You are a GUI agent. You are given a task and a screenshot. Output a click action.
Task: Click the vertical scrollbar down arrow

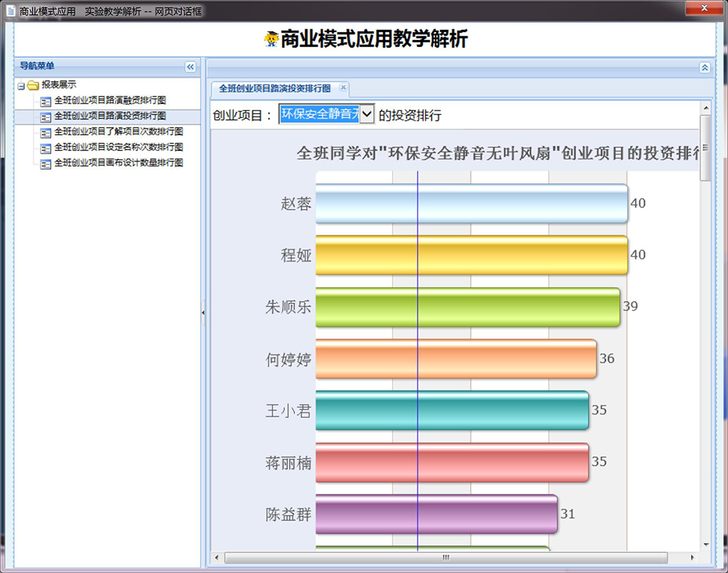pos(705,545)
